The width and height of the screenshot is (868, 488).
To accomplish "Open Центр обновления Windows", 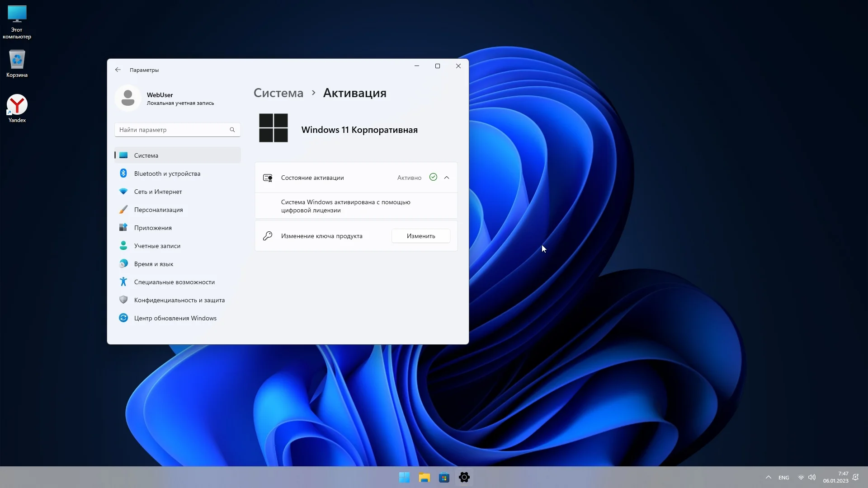I will (x=175, y=318).
